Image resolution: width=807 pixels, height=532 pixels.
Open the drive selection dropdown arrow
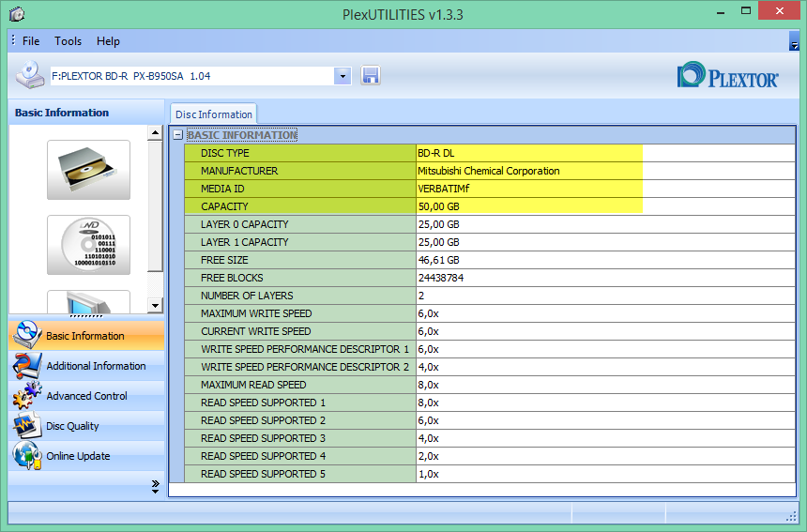pyautogui.click(x=343, y=77)
